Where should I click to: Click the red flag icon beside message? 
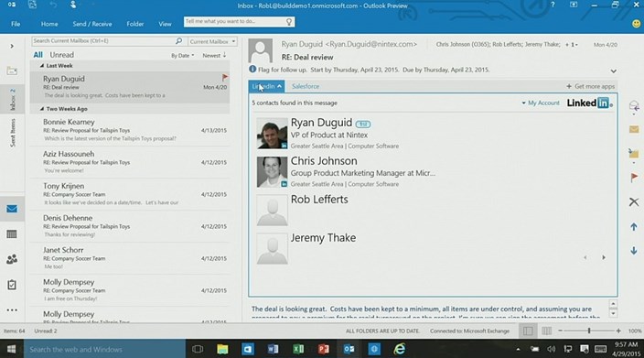[x=634, y=178]
